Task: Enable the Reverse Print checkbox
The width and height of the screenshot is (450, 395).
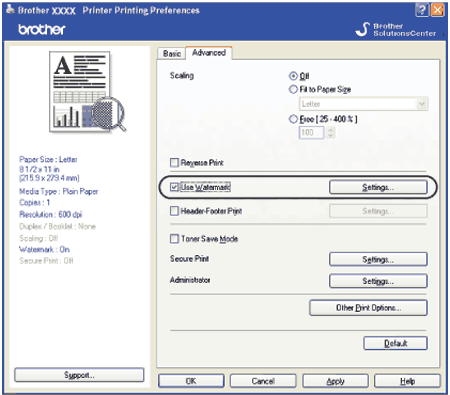Action: (174, 163)
